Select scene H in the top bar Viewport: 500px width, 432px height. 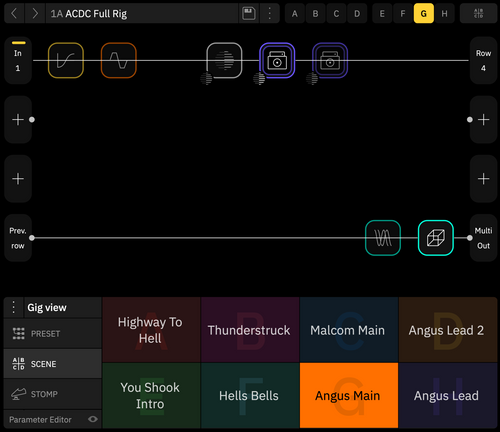[x=444, y=14]
